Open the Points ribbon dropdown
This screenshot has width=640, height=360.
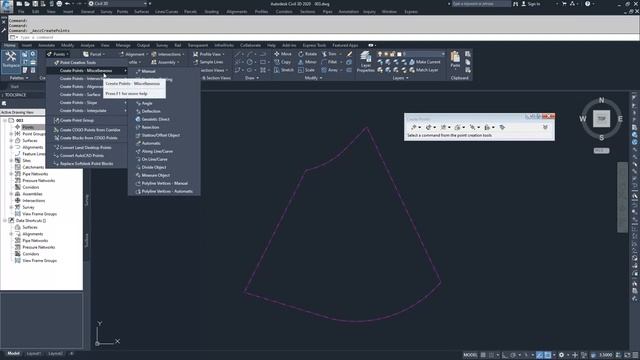57,54
